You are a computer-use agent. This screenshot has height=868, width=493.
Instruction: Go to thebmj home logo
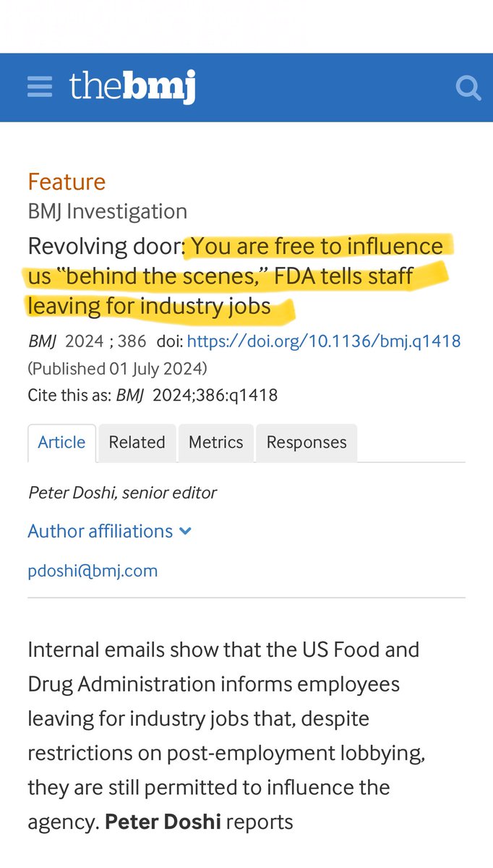tap(132, 88)
